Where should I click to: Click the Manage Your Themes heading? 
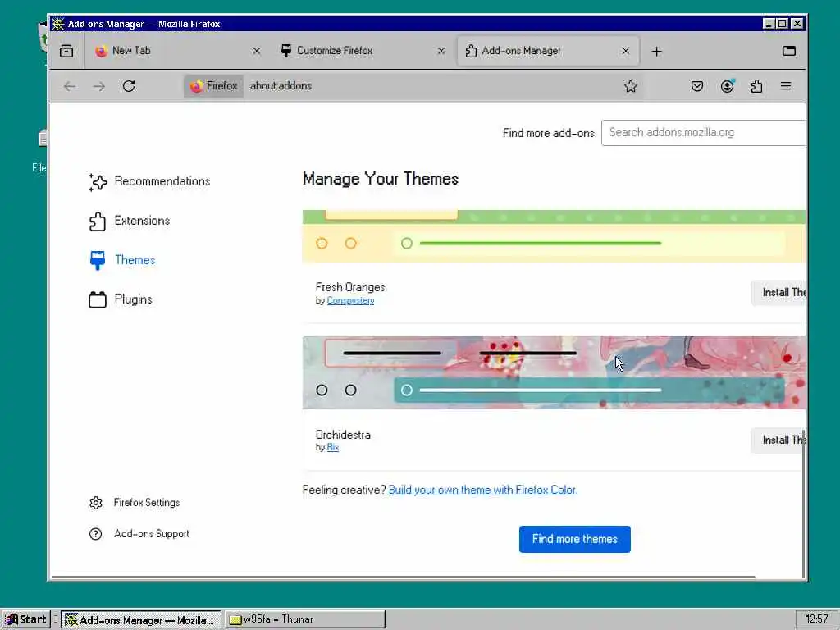[x=381, y=179]
